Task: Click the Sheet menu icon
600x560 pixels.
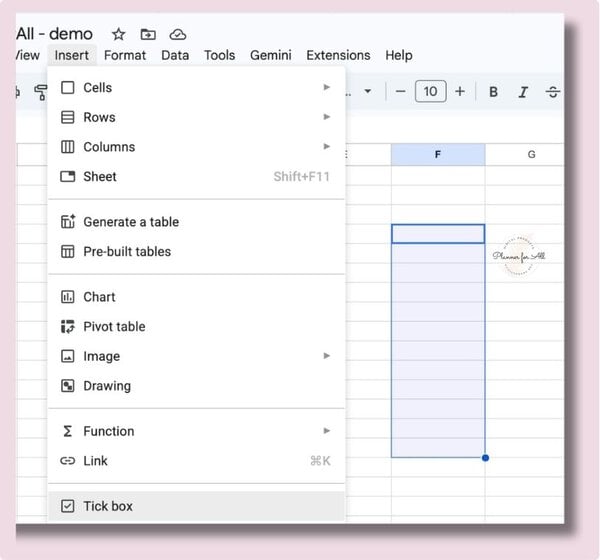Action: coord(68,176)
